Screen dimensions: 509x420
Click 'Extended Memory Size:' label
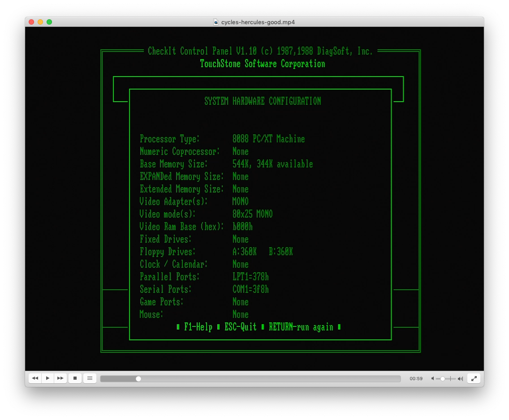tap(181, 189)
